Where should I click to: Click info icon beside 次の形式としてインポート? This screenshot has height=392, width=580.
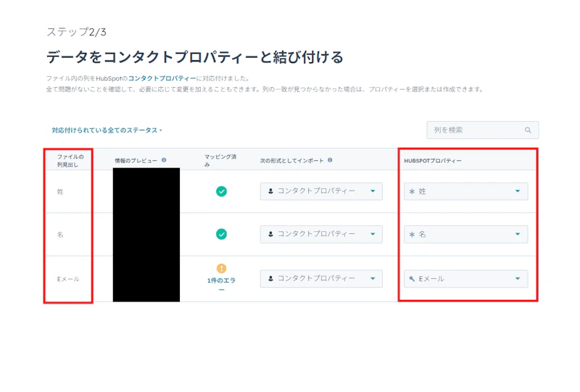[330, 160]
